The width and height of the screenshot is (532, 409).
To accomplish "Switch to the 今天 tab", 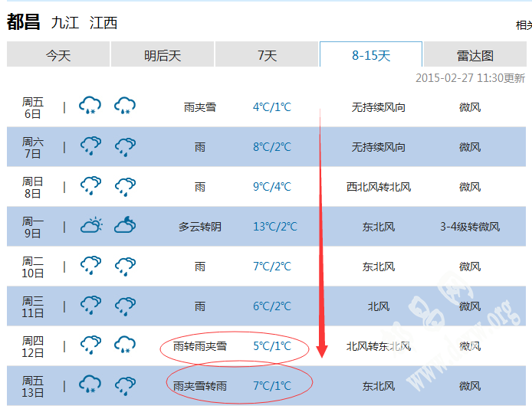I will (58, 55).
